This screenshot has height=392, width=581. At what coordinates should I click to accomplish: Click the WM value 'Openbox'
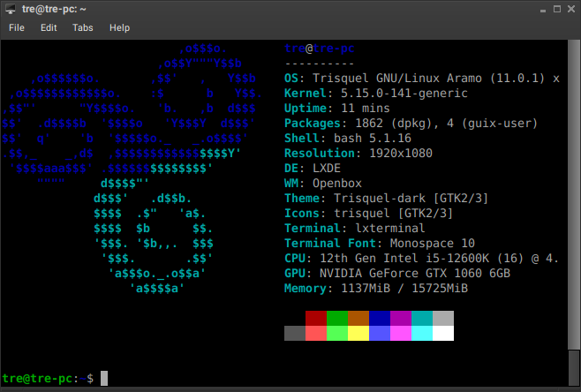pyautogui.click(x=337, y=184)
